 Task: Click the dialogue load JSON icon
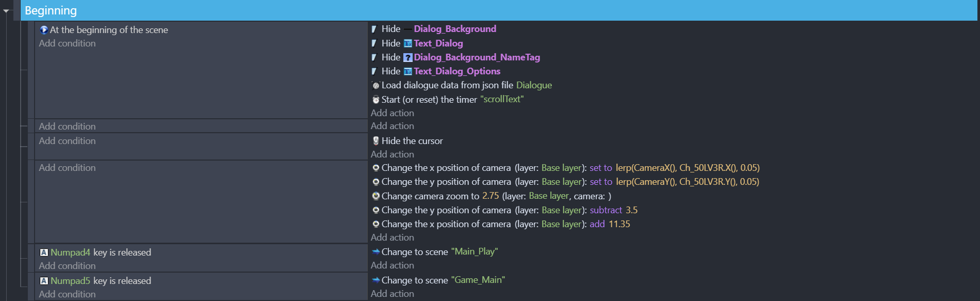(x=375, y=85)
